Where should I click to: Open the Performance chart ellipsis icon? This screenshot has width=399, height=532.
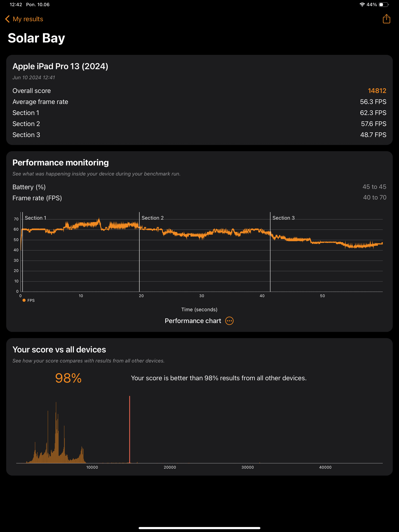[x=229, y=321]
